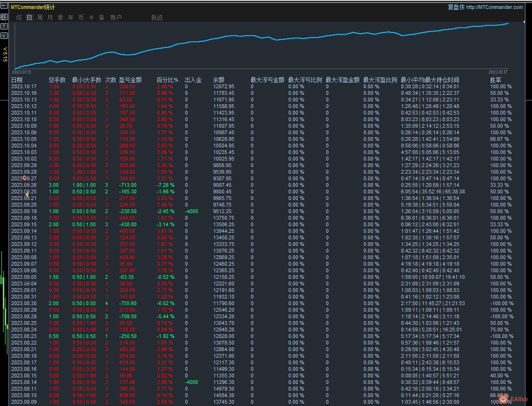Click the 2023.09.19 row with -4000 withdrawal
Screen dimensions: 532x406
click(23, 212)
